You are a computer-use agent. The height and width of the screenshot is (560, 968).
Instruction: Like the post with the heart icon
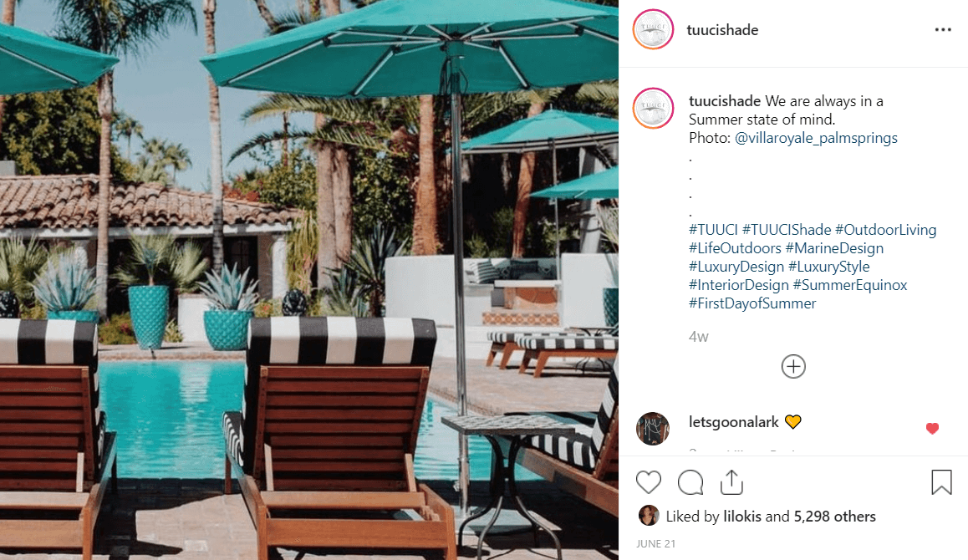tap(648, 482)
